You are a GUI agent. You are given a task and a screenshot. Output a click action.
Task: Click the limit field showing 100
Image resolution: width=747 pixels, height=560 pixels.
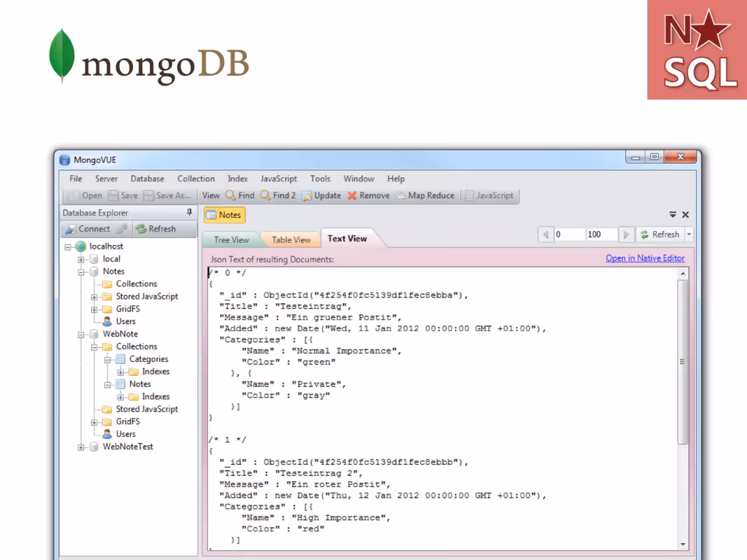click(602, 234)
